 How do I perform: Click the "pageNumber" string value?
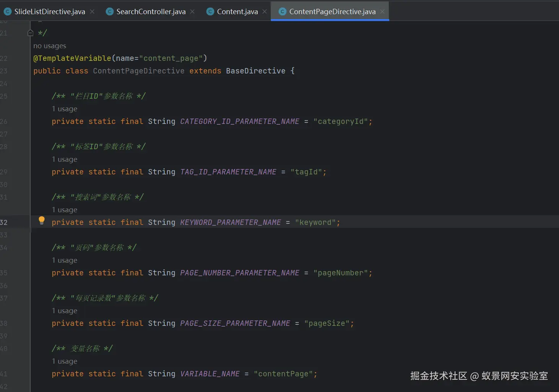tap(341, 273)
